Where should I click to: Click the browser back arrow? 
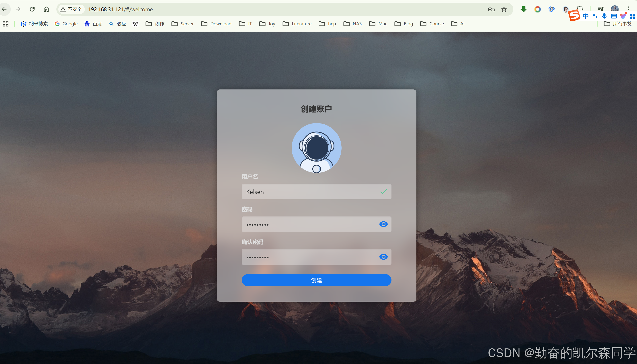click(4, 9)
